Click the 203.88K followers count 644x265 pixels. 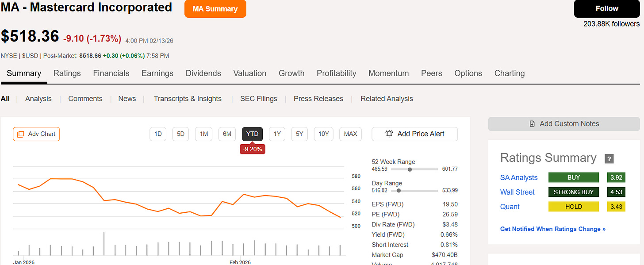coord(611,23)
